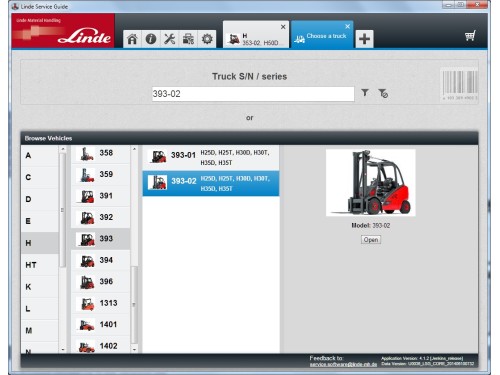Click the down arrow of series list scrollbar

[x=134, y=349]
